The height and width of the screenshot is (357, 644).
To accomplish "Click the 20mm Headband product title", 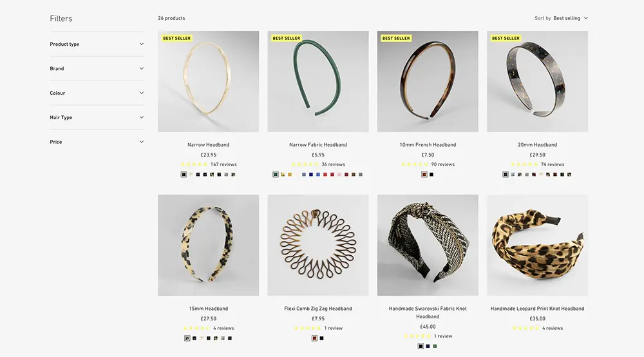I will tap(537, 144).
